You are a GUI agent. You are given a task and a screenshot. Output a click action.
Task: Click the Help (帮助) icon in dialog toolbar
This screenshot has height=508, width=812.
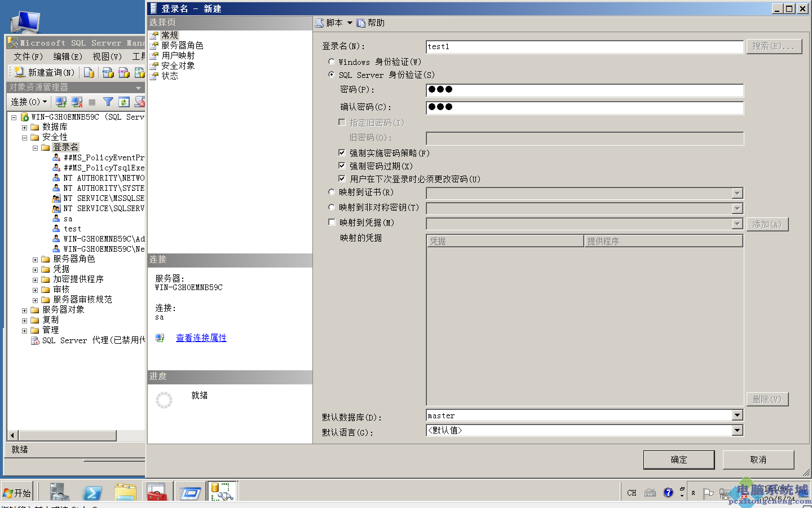[361, 23]
